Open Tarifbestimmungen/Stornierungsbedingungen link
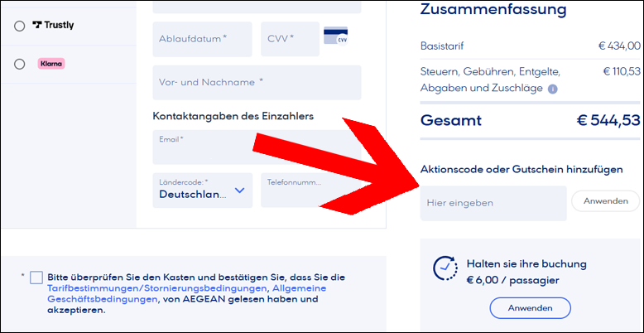Viewport: 644px width, 333px height. pos(157,287)
